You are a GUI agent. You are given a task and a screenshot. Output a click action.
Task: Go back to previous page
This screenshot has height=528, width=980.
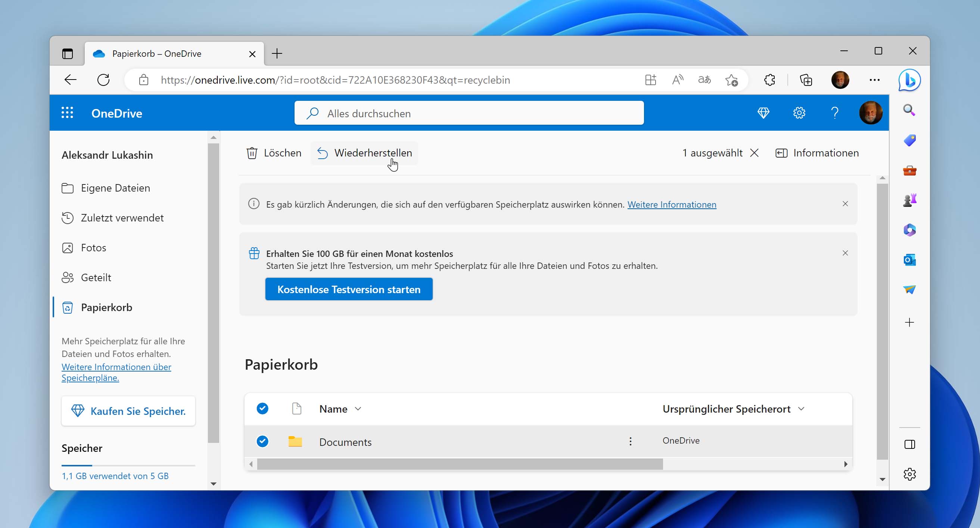coord(71,80)
